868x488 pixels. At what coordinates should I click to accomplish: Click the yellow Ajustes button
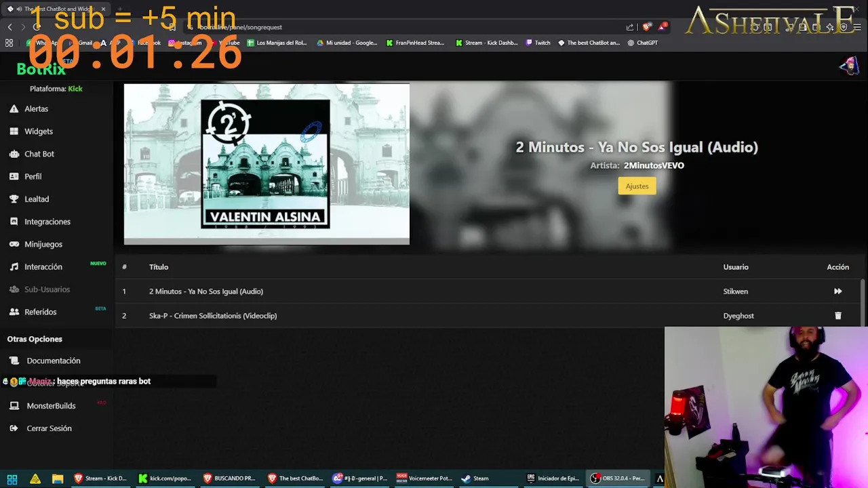click(637, 186)
